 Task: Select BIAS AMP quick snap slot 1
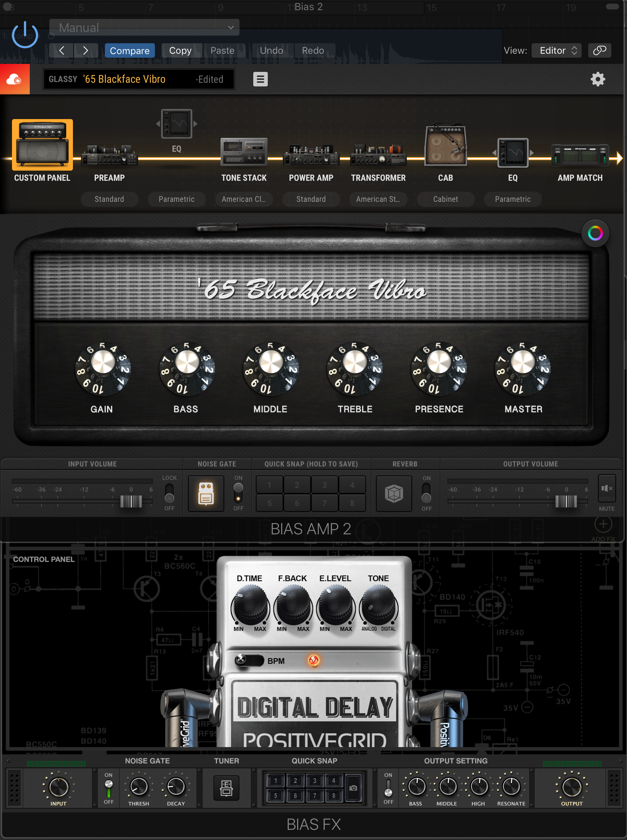pyautogui.click(x=270, y=485)
